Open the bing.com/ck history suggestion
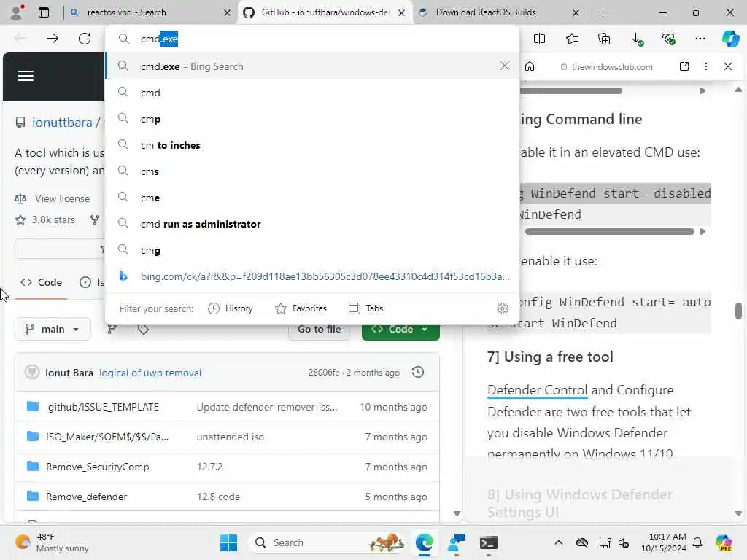Viewport: 747px width, 560px height. 312,276
